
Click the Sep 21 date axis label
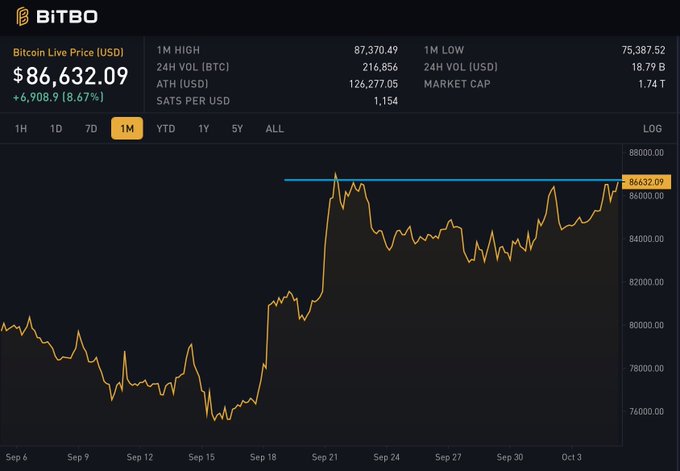tap(325, 457)
